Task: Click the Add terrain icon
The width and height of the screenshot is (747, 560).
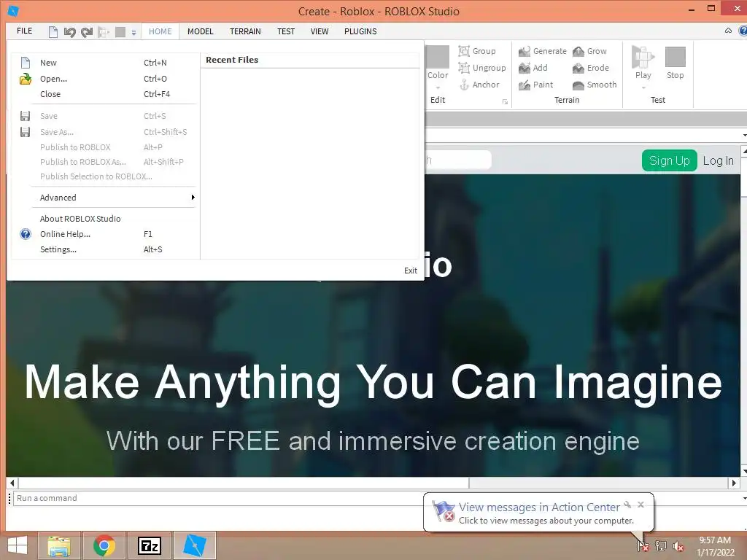Action: 524,68
